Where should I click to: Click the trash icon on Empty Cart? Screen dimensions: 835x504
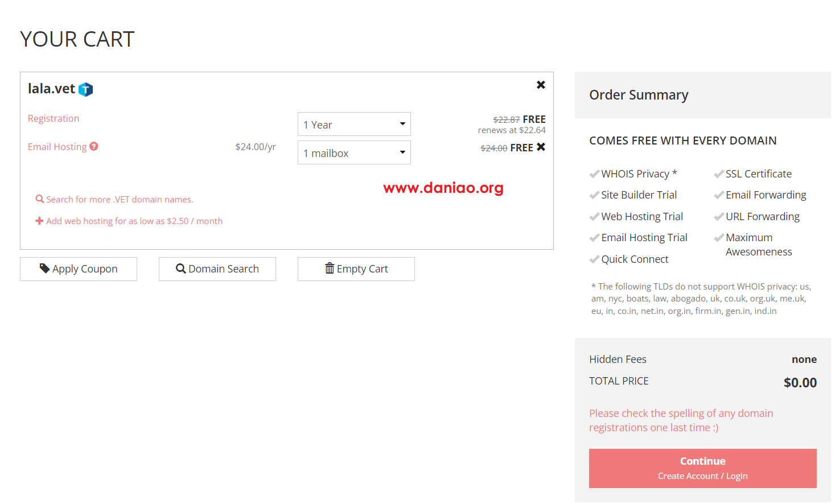330,268
